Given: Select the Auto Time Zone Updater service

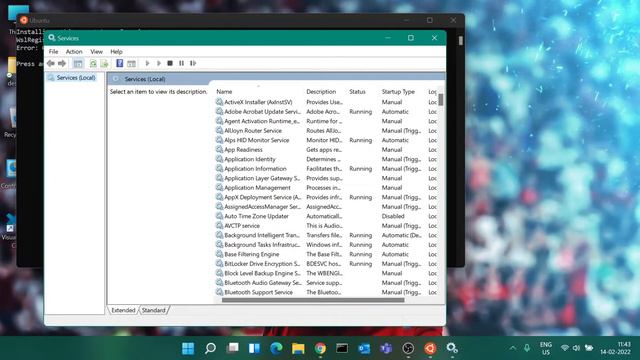Looking at the screenshot, I should pos(327,216).
